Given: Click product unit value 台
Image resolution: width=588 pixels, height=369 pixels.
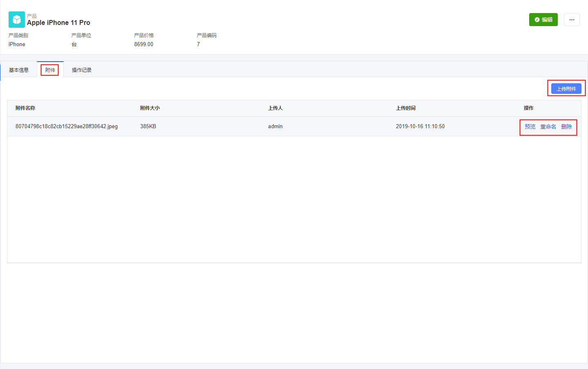Looking at the screenshot, I should (74, 44).
